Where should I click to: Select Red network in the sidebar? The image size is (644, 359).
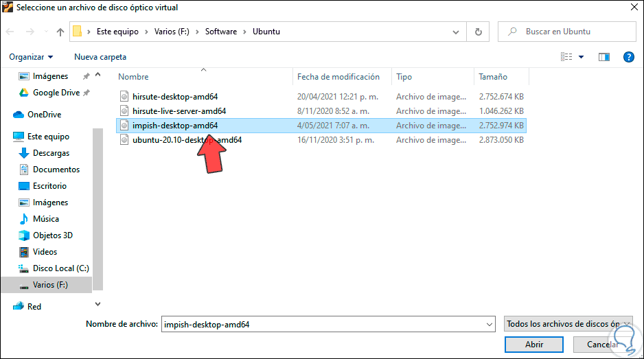[x=34, y=306]
